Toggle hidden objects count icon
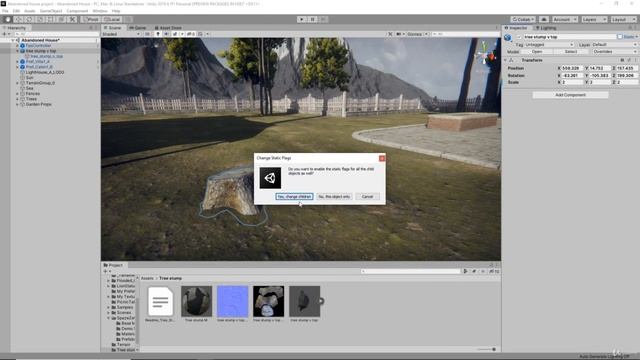 click(x=191, y=34)
